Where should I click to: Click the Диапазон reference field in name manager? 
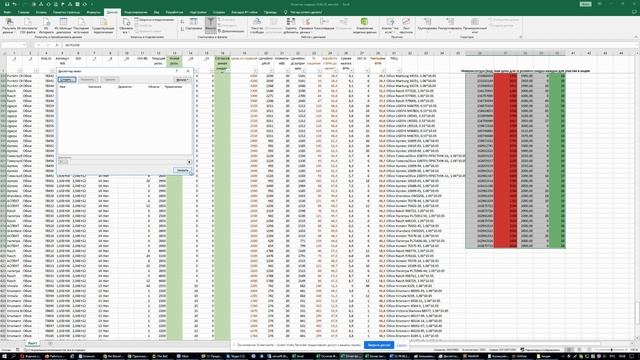point(127,162)
